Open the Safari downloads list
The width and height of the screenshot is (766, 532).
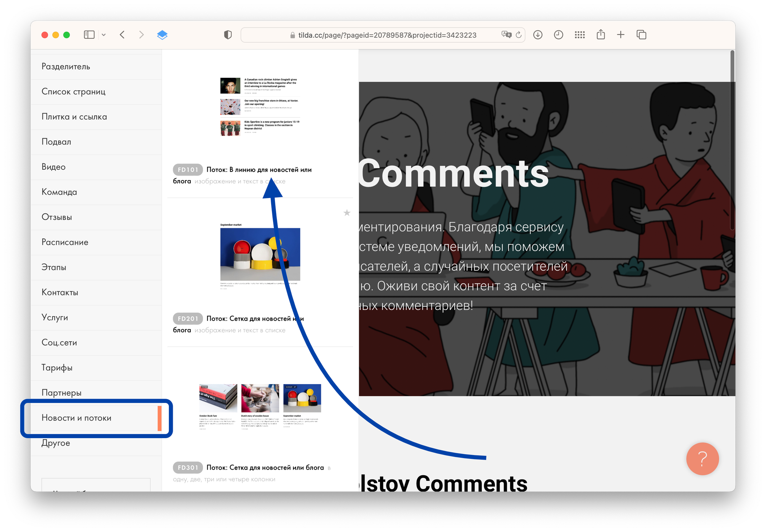point(538,35)
